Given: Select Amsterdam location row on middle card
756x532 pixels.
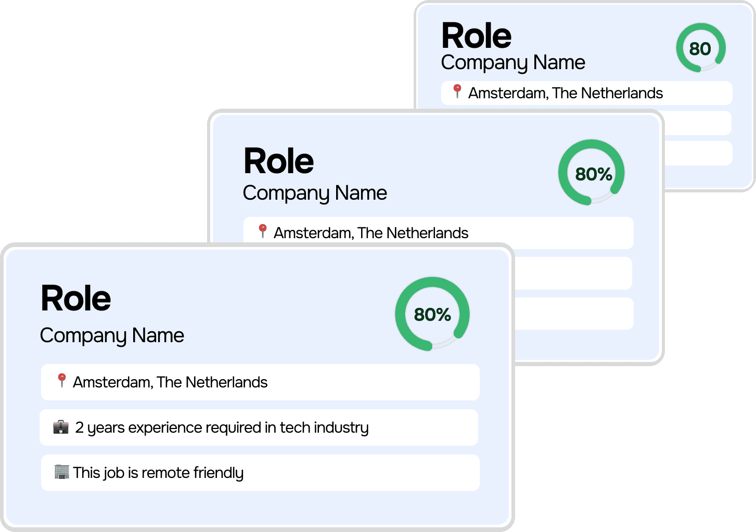Looking at the screenshot, I should [439, 232].
